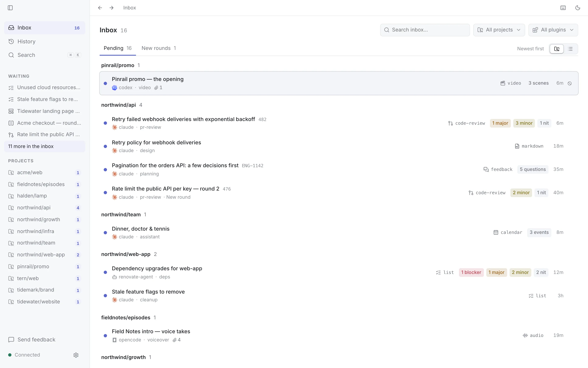Viewport: 588px width, 368px height.
Task: Open the All projects dropdown
Action: [499, 30]
